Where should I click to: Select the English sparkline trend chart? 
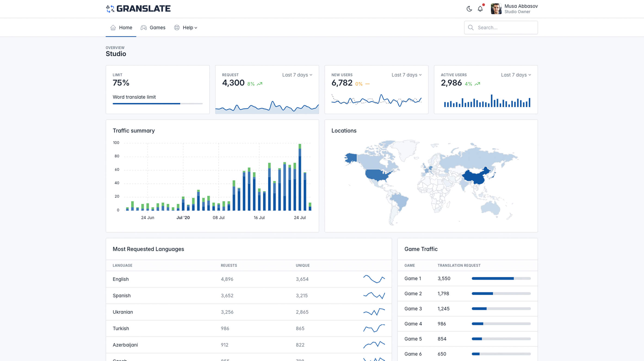click(x=374, y=279)
